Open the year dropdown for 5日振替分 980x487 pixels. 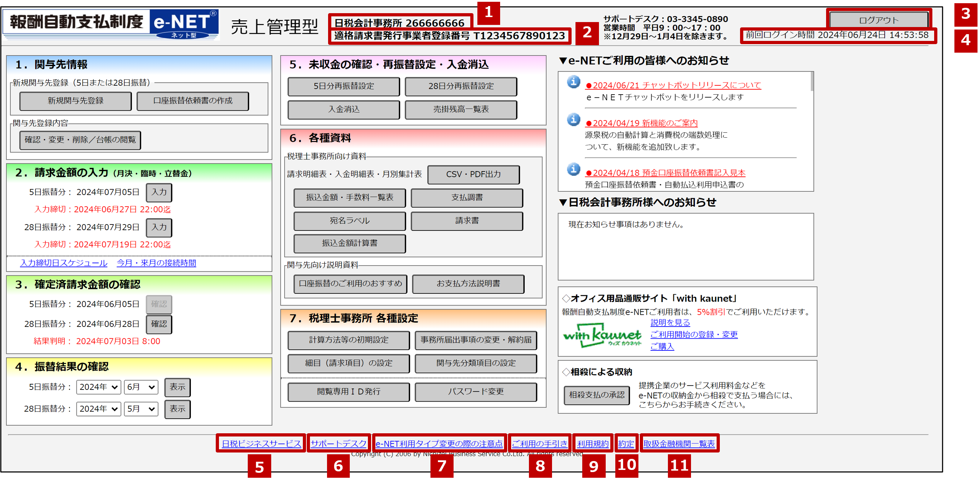pos(98,387)
